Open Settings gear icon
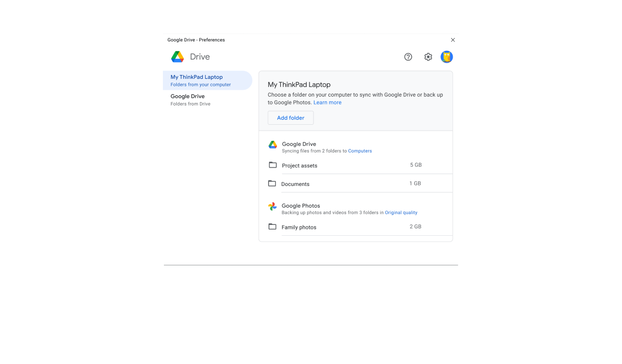This screenshot has width=622, height=364. click(428, 57)
